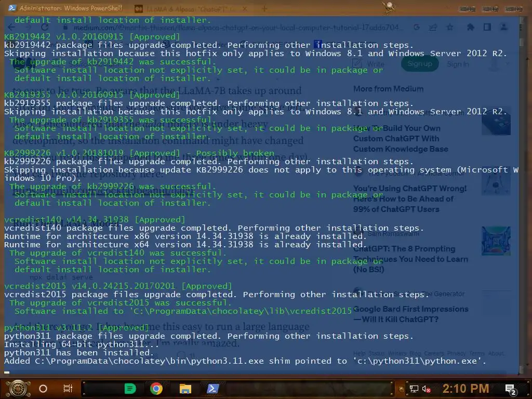Screen dimensions: 532x399
Task: Click line KB2919355 v1.0.20160915 [Approved]
Action: click(x=92, y=95)
